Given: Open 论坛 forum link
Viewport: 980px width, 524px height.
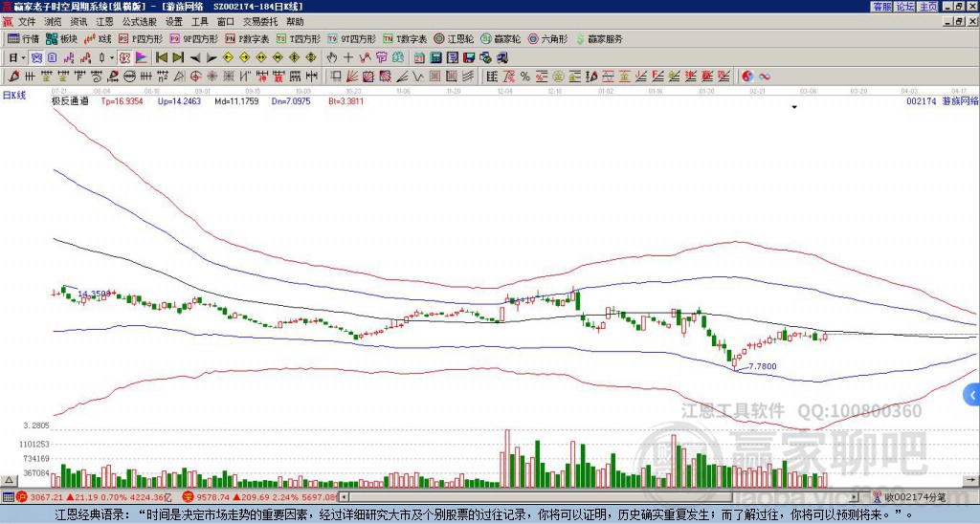Looking at the screenshot, I should [905, 7].
